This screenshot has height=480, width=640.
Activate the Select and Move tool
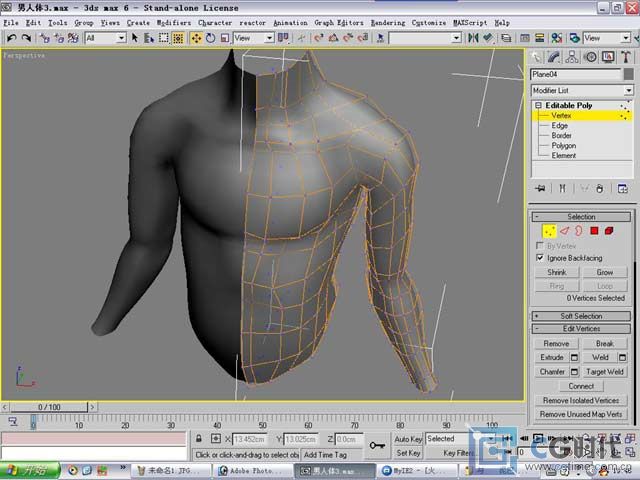tap(196, 38)
